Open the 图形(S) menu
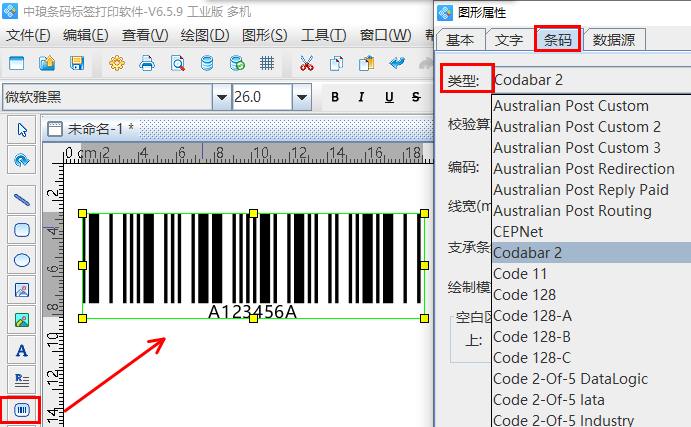 click(264, 35)
